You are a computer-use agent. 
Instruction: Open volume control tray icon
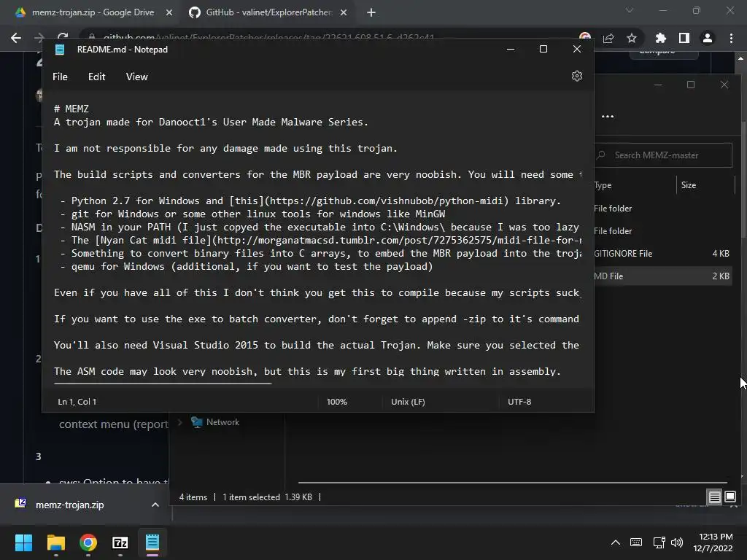point(676,542)
